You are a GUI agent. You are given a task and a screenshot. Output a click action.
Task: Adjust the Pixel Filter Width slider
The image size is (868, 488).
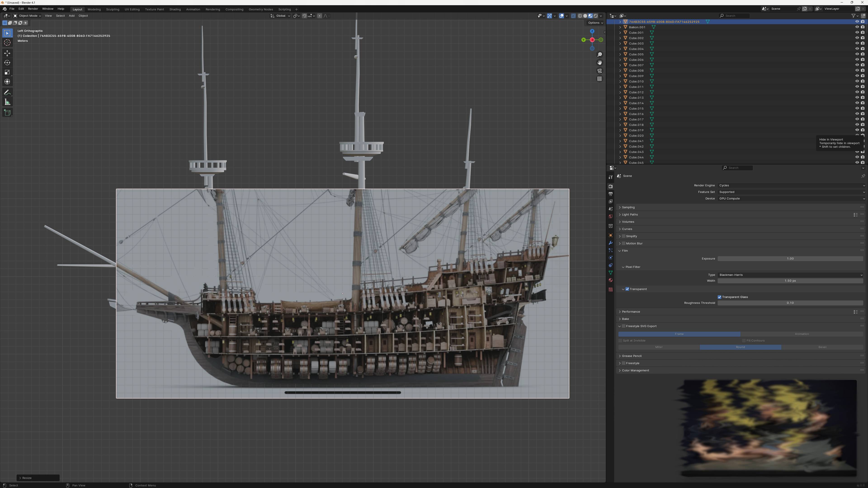coord(790,281)
